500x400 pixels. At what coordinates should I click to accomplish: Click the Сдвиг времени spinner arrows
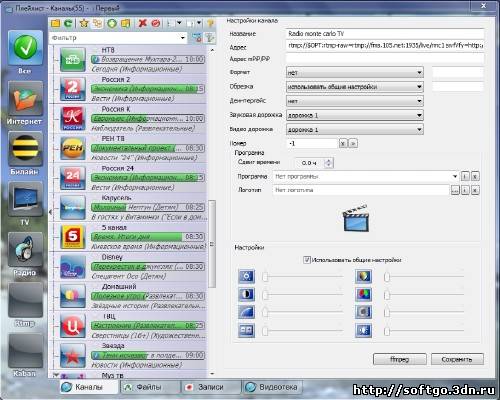[329, 163]
